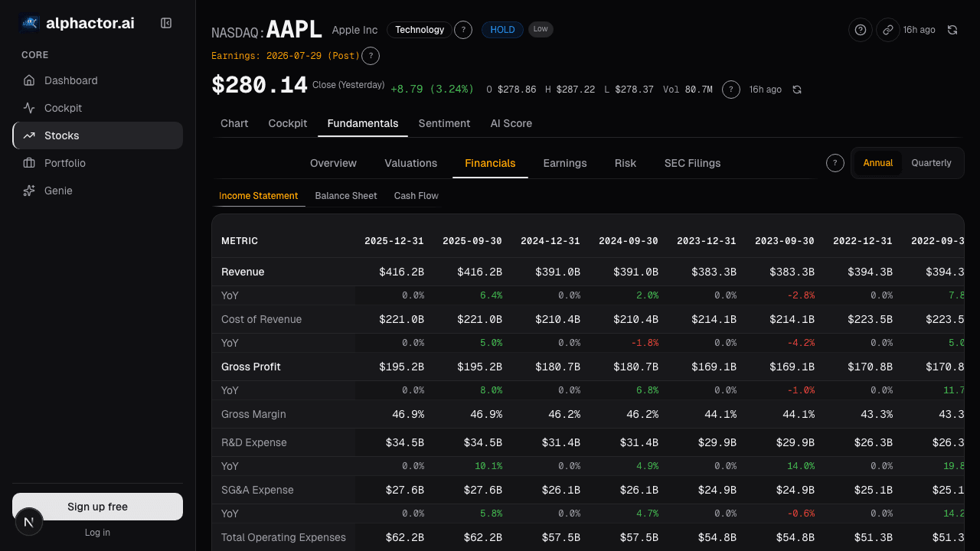Click the alphactor.ai logo icon
Screen dimensions: 980x551
[29, 23]
